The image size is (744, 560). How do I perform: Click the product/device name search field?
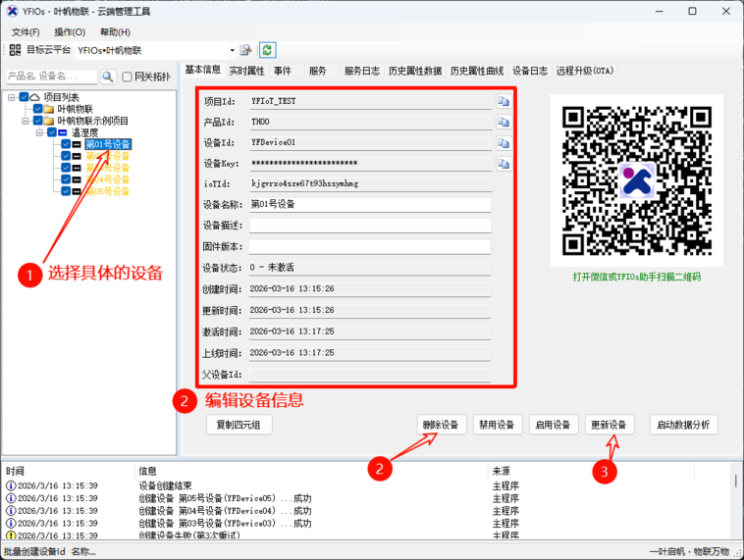click(x=51, y=76)
